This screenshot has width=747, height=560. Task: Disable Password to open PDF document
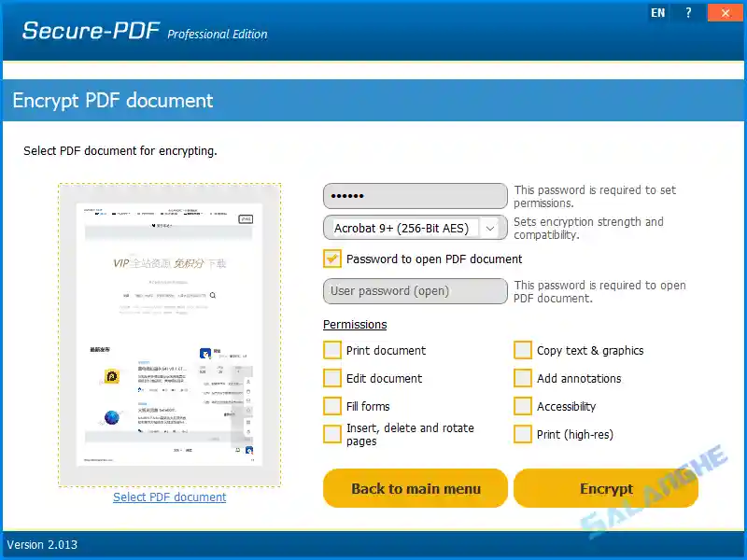click(x=331, y=259)
